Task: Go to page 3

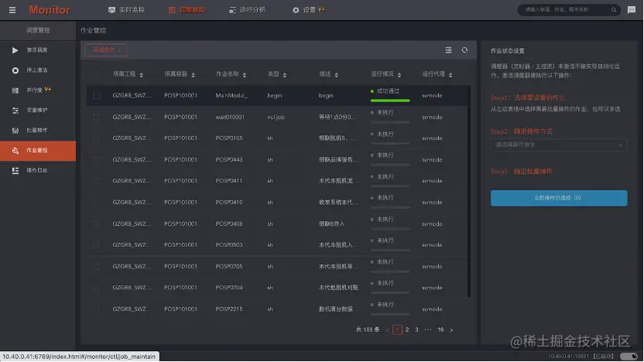Action: pos(416,330)
